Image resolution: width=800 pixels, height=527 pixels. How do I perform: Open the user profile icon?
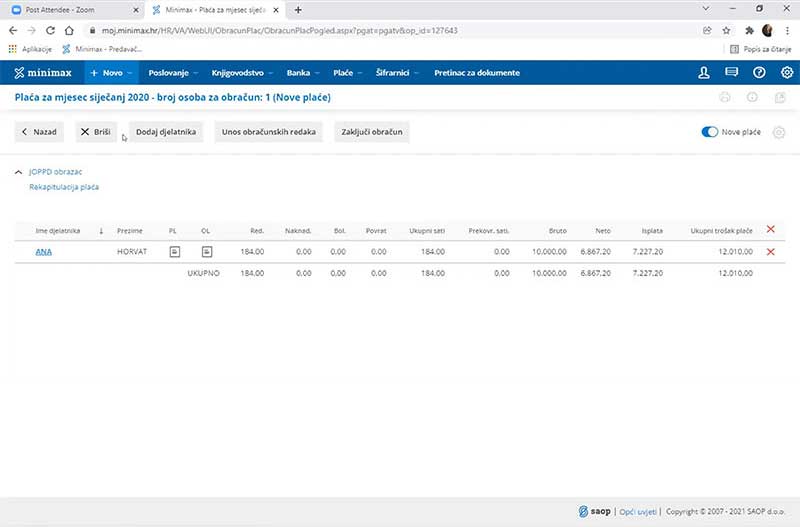tap(704, 73)
